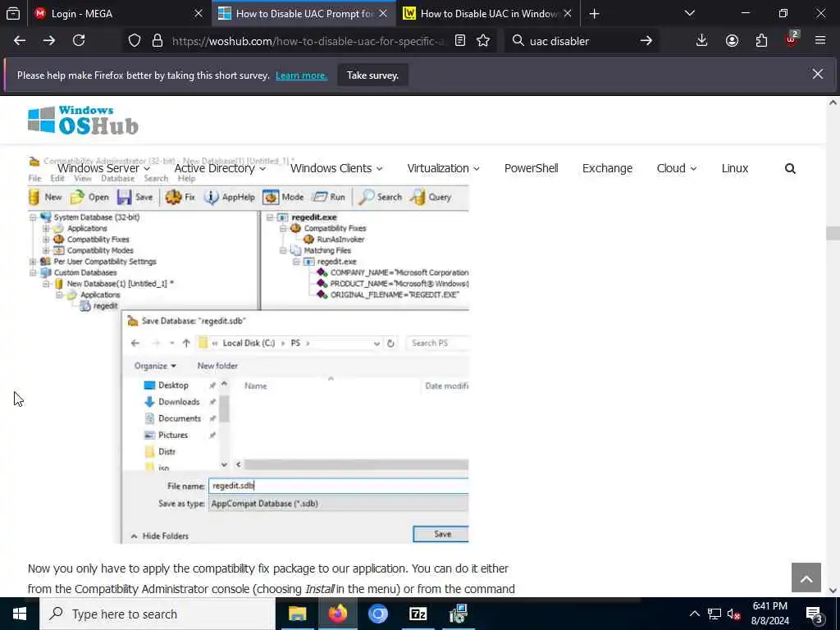Screen dimensions: 840x630
Task: Open uBlock Origin extension icon
Action: tap(792, 41)
